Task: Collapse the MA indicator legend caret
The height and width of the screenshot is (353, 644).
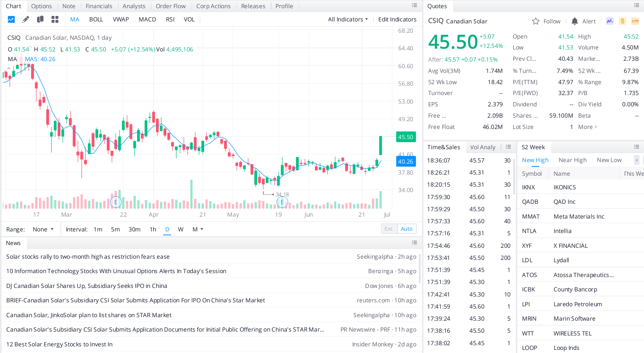Action: point(9,68)
